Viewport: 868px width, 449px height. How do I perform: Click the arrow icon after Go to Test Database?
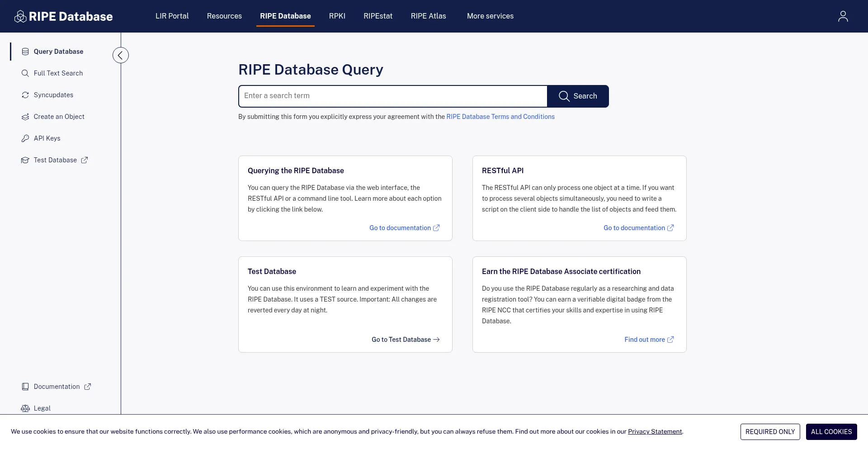click(x=436, y=340)
